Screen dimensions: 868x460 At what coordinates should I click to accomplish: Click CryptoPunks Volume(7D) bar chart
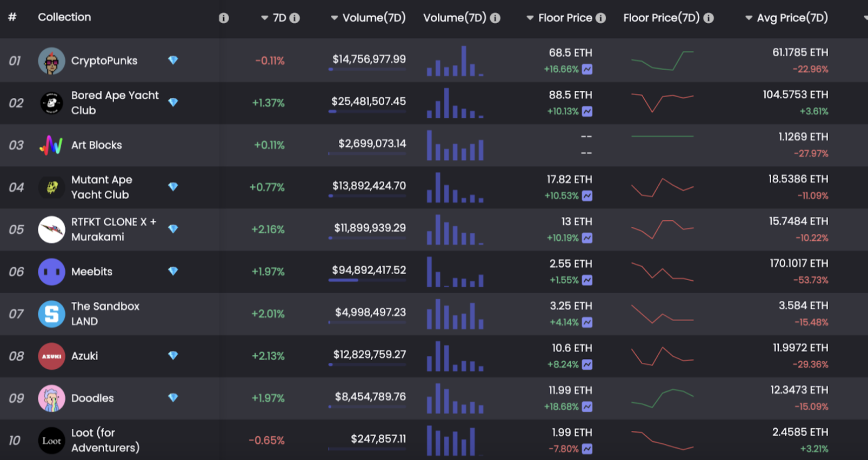point(455,60)
